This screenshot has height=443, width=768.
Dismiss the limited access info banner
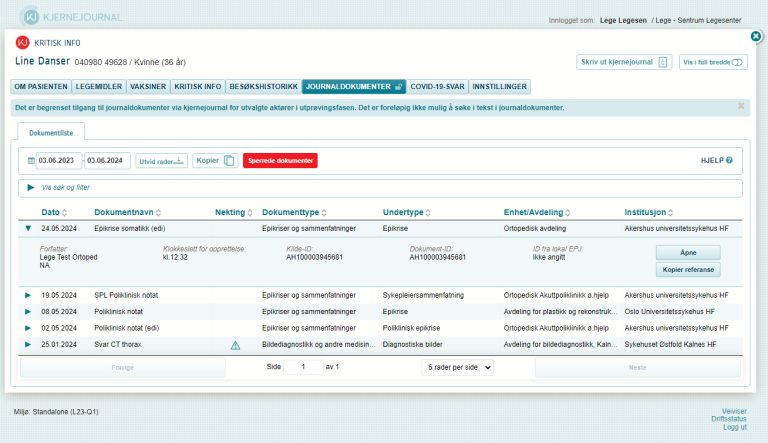click(741, 106)
